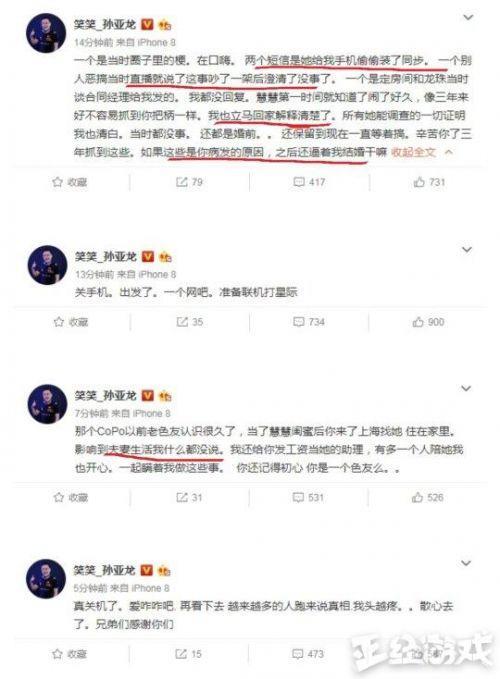Favorite the second post via star icon
Image resolution: width=500 pixels, height=679 pixels.
pos(58,322)
